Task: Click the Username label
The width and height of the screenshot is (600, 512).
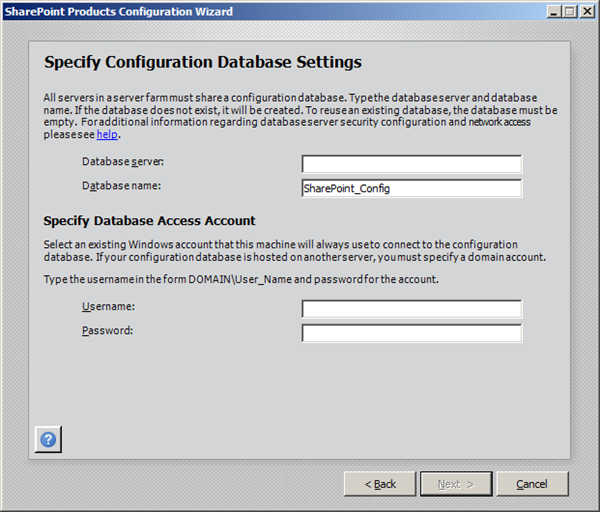Action: click(108, 306)
